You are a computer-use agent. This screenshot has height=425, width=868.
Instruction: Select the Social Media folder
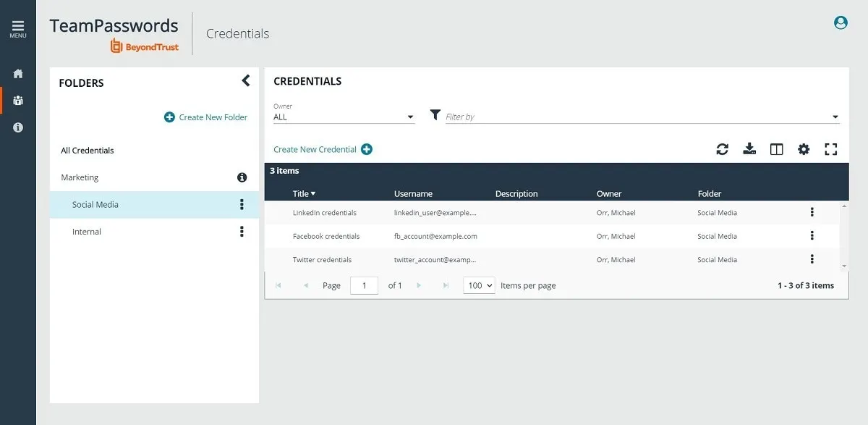(154, 205)
